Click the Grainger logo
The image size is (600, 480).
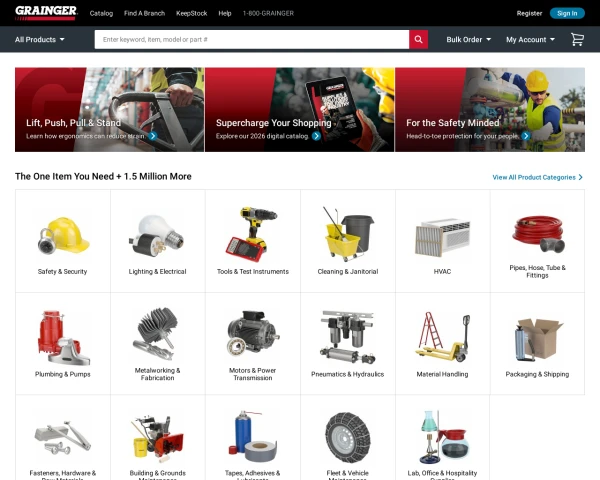click(x=46, y=13)
